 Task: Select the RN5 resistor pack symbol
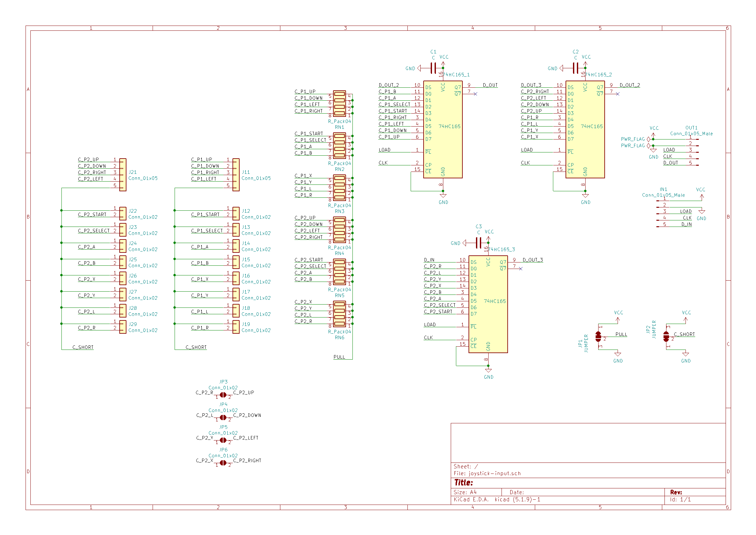pos(340,272)
